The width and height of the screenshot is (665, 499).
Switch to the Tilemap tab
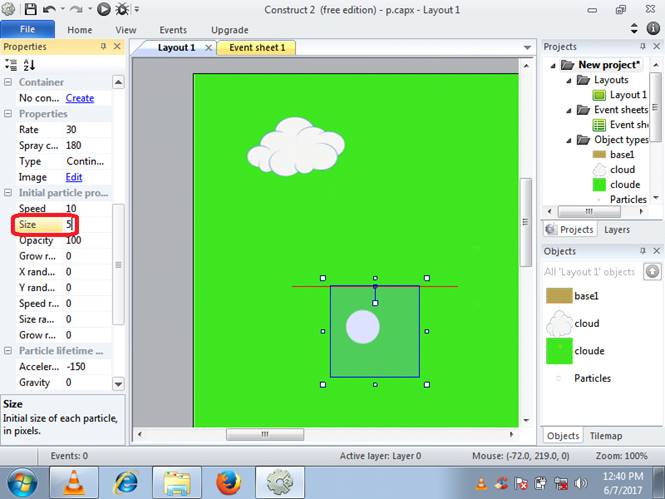click(606, 435)
